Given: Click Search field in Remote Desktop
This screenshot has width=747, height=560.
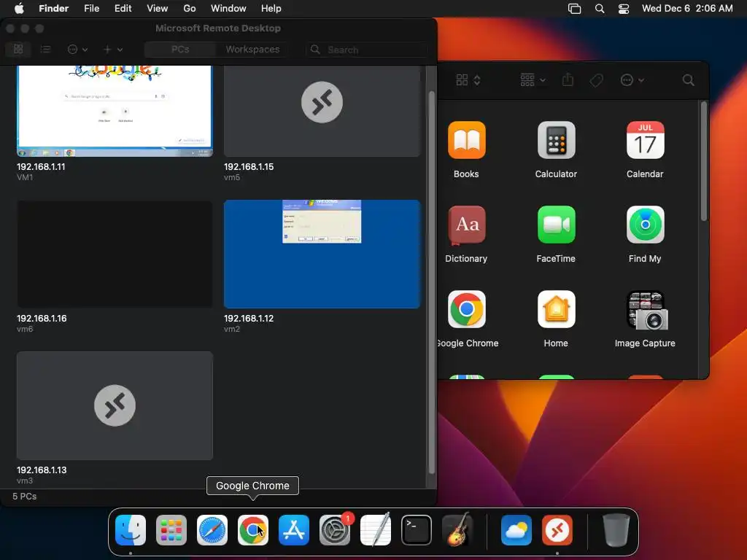Looking at the screenshot, I should 367,50.
